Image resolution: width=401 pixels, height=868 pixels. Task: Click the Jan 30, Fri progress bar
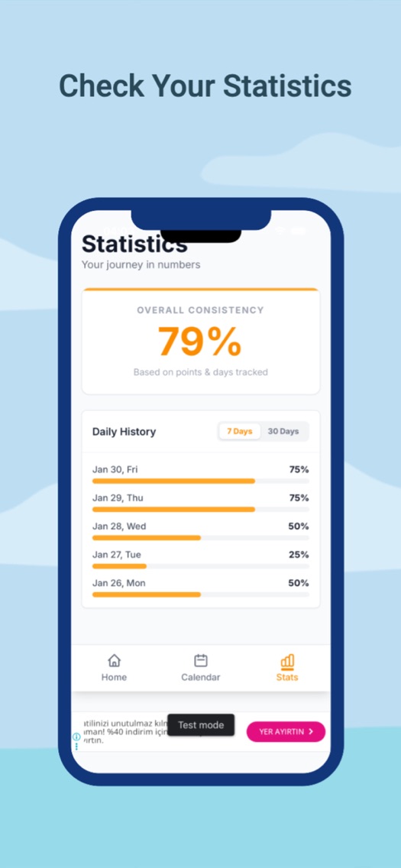201,481
